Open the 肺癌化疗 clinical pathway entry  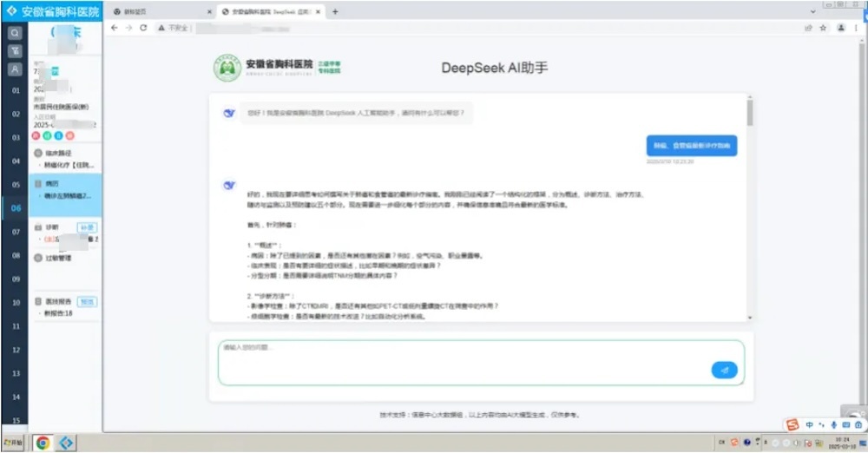coord(69,165)
